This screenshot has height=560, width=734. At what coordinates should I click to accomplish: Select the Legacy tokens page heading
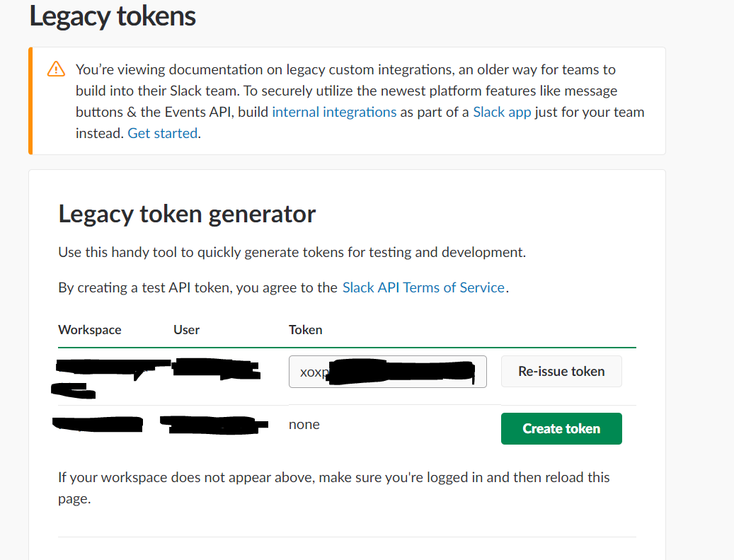pyautogui.click(x=113, y=16)
